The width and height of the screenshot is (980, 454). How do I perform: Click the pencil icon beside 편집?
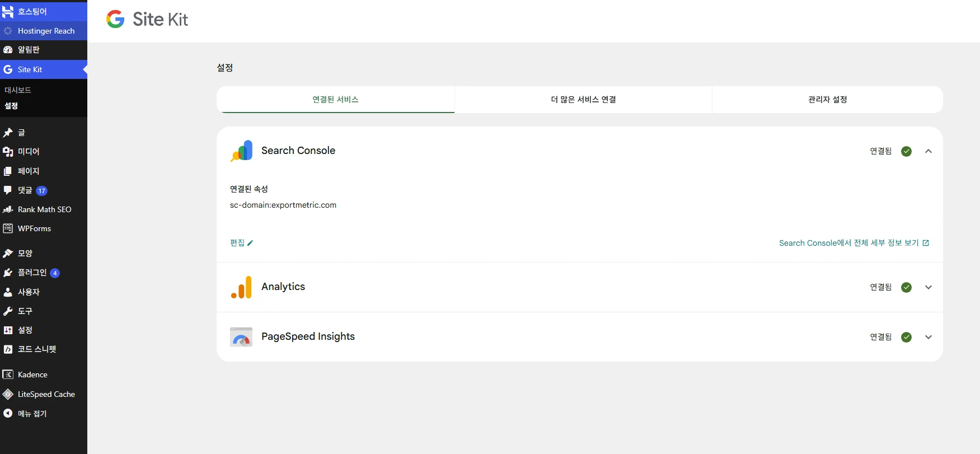pyautogui.click(x=250, y=243)
